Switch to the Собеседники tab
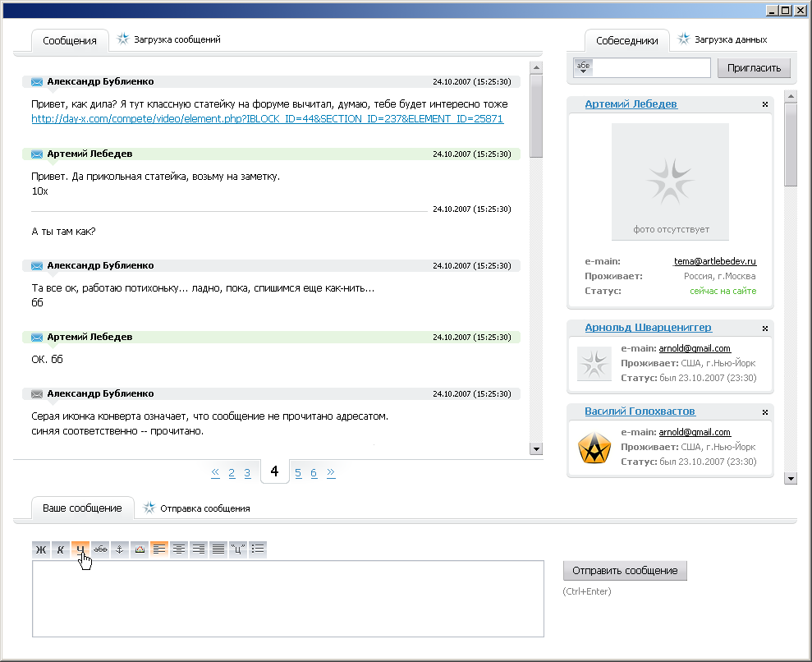The width and height of the screenshot is (812, 662). point(627,40)
